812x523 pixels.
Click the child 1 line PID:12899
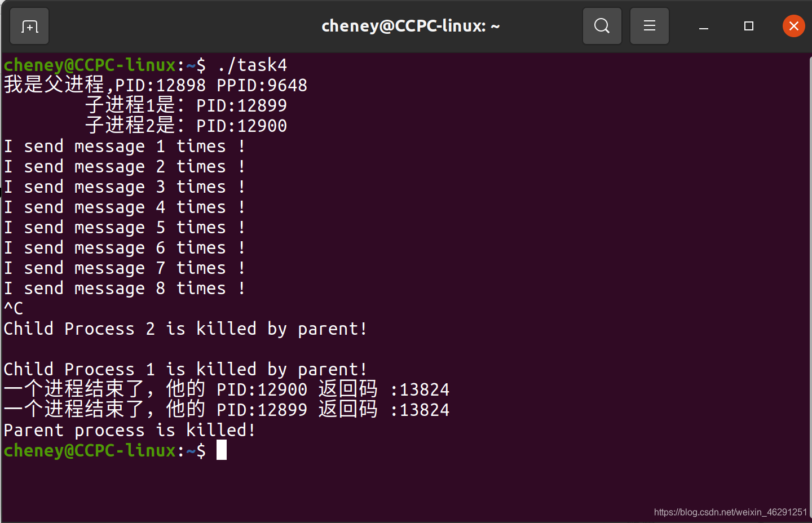click(186, 105)
